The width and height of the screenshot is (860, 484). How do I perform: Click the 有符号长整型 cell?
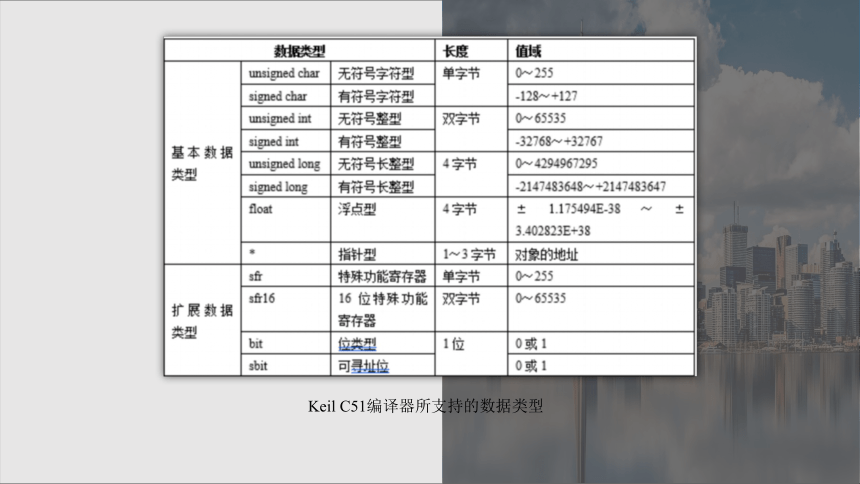click(x=383, y=187)
